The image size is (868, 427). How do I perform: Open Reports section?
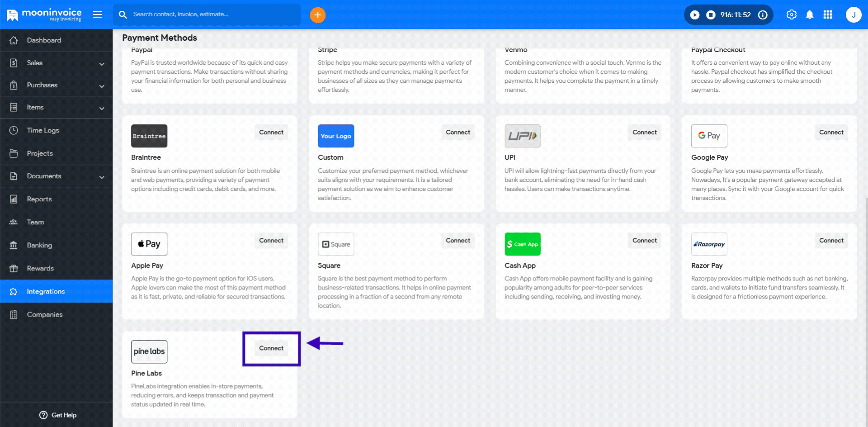(x=56, y=199)
